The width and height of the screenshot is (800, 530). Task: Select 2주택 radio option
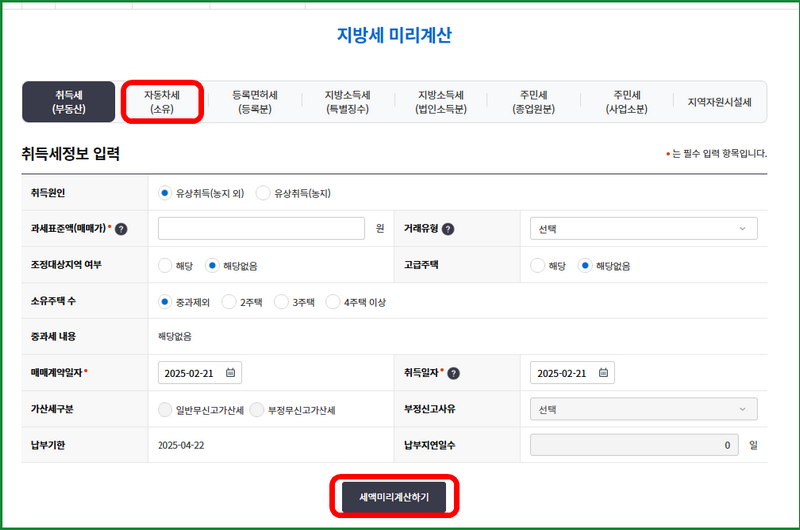coord(229,302)
